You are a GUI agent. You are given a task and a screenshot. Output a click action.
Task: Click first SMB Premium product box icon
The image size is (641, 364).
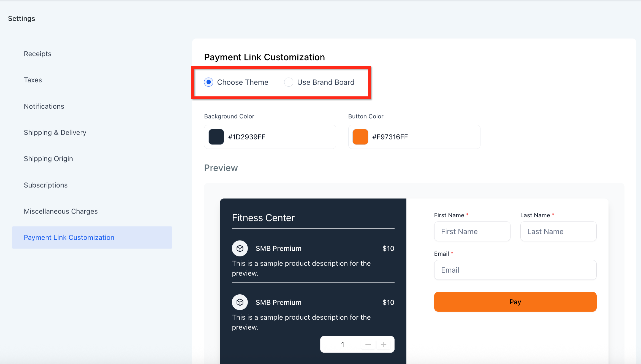[240, 248]
